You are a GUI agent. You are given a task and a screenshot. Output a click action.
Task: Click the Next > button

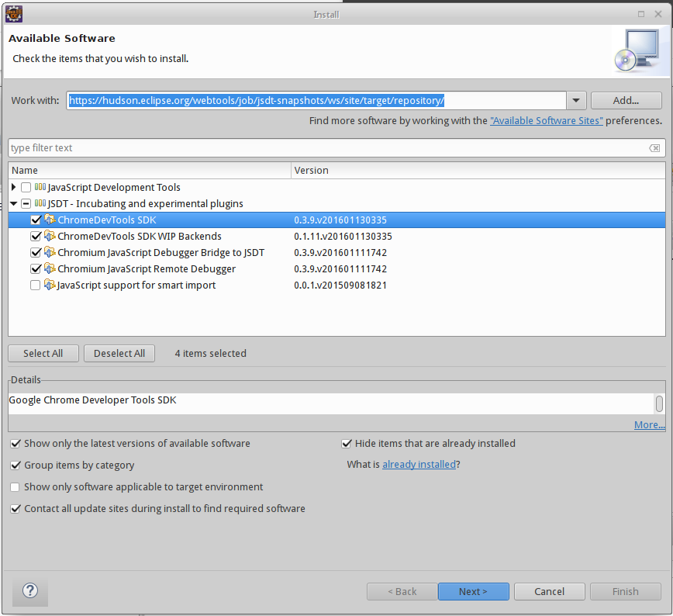click(474, 591)
